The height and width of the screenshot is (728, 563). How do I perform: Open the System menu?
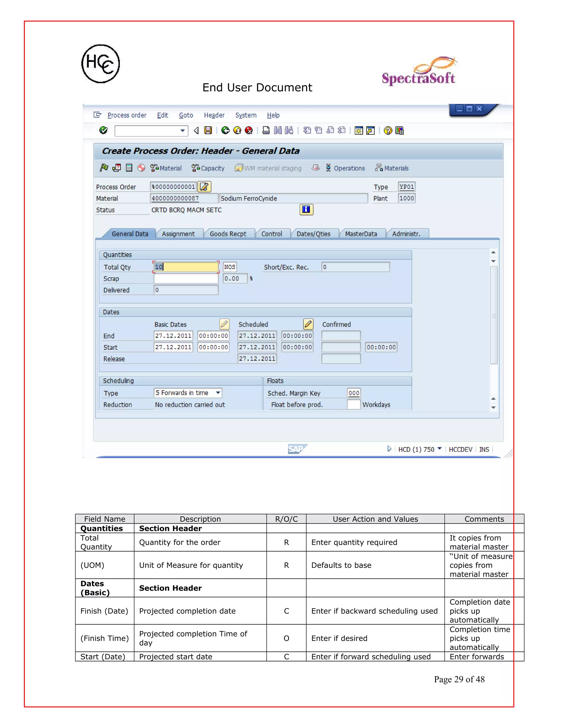pyautogui.click(x=246, y=115)
